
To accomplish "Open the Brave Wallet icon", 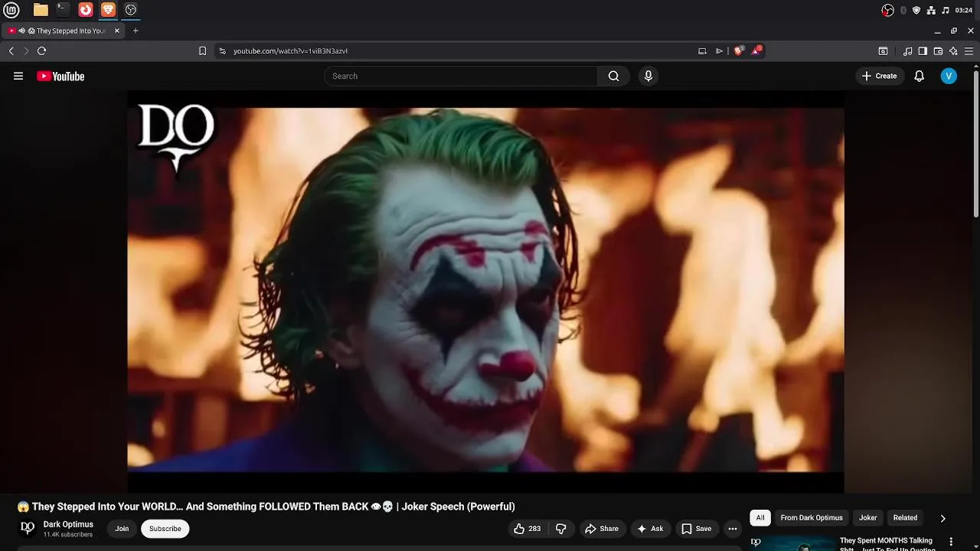I will 938,51.
